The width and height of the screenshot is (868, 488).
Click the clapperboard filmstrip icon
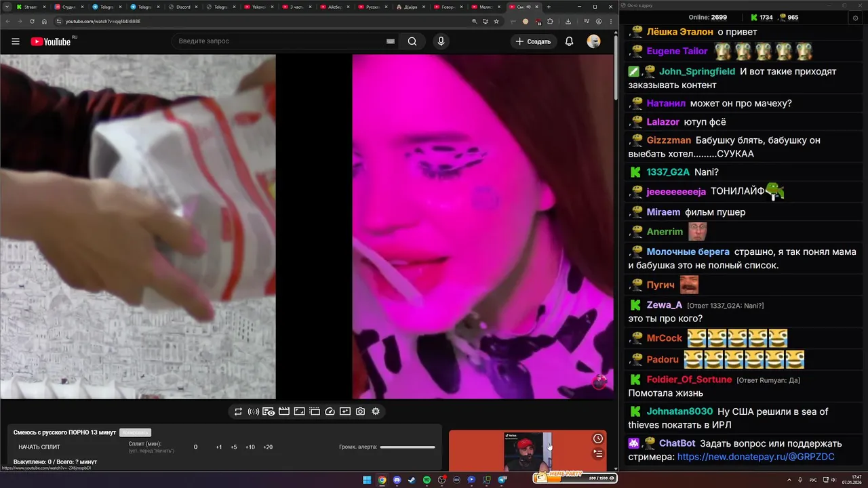284,411
